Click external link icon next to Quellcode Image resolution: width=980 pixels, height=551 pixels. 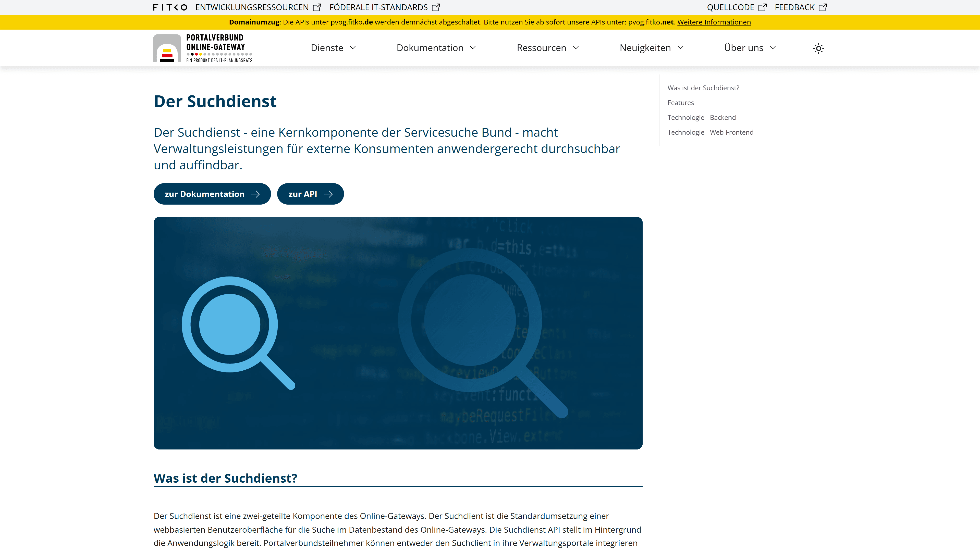tap(762, 7)
